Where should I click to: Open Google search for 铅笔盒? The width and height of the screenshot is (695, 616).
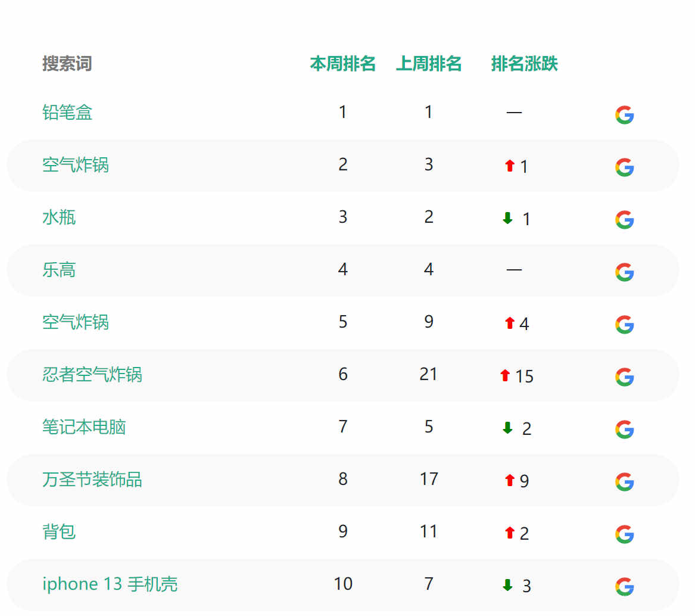tap(624, 116)
